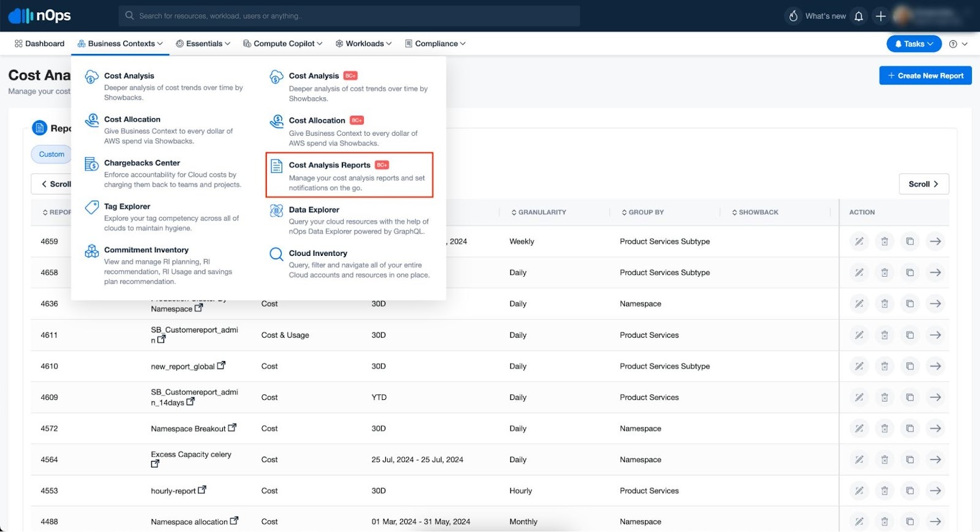Screen dimensions: 980x532
Task: Open Cloud Inventory menu entry
Action: click(x=349, y=263)
